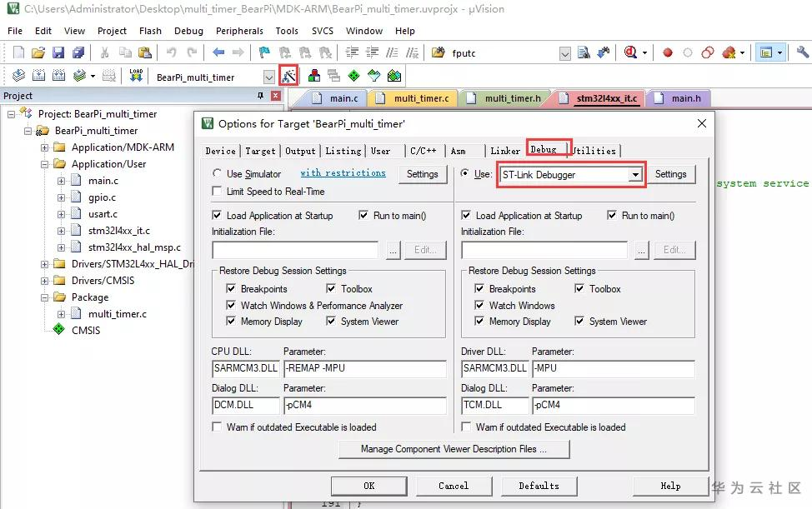Collapse the Package folder in the project tree

[44, 297]
